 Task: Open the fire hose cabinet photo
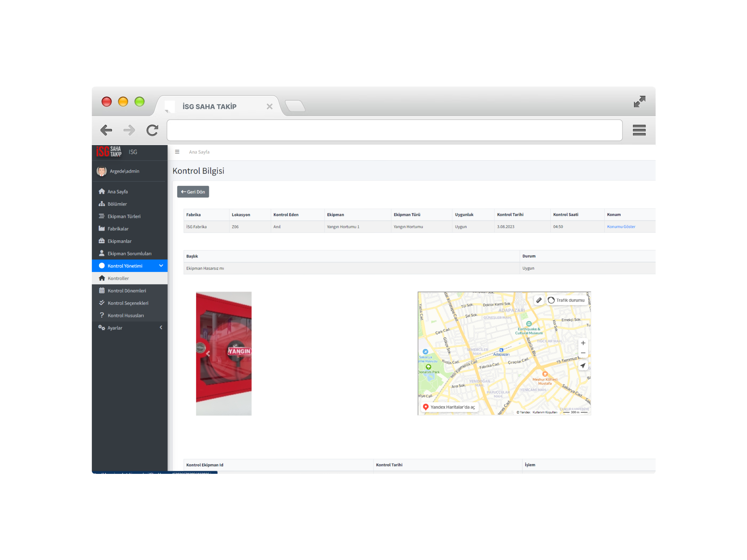(x=224, y=353)
